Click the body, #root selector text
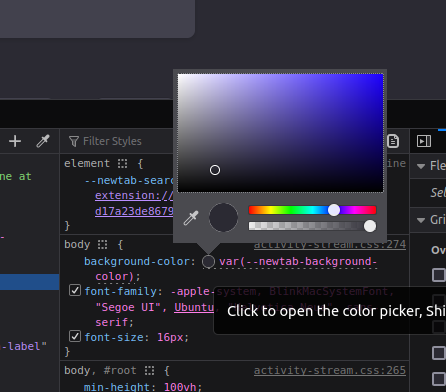Viewport: 446px width, 392px height. [x=100, y=371]
